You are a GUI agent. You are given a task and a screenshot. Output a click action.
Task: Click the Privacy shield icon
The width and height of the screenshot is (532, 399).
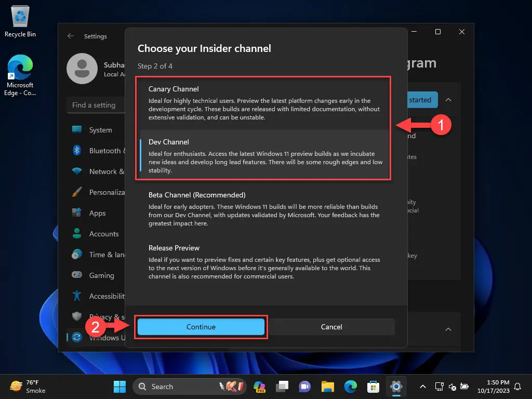[77, 316]
